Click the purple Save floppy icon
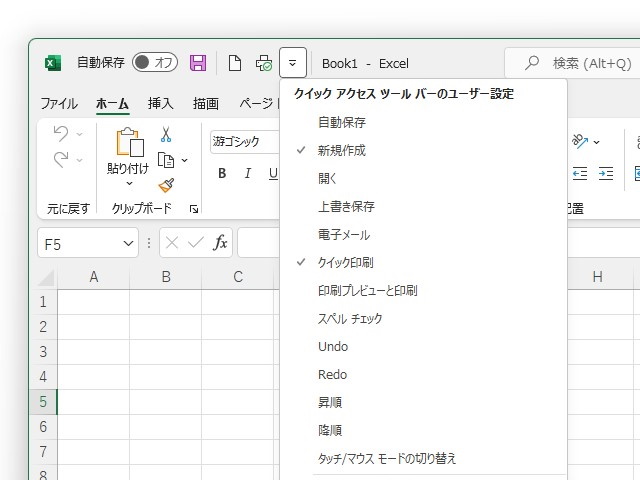The height and width of the screenshot is (480, 640). coord(198,63)
